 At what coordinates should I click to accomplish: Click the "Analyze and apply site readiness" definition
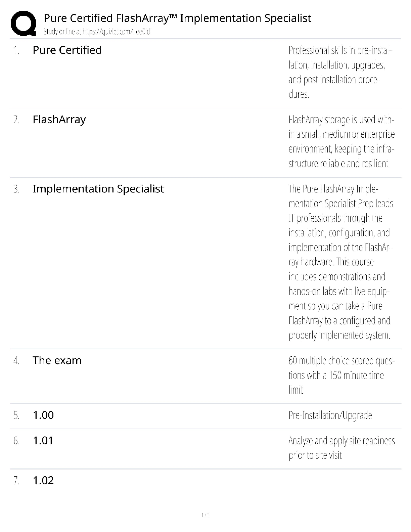click(x=341, y=448)
